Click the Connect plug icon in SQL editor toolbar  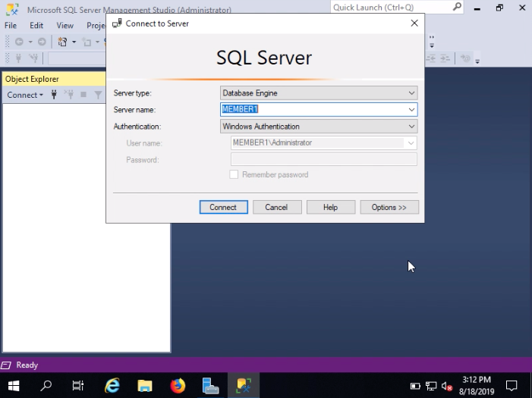[x=19, y=58]
